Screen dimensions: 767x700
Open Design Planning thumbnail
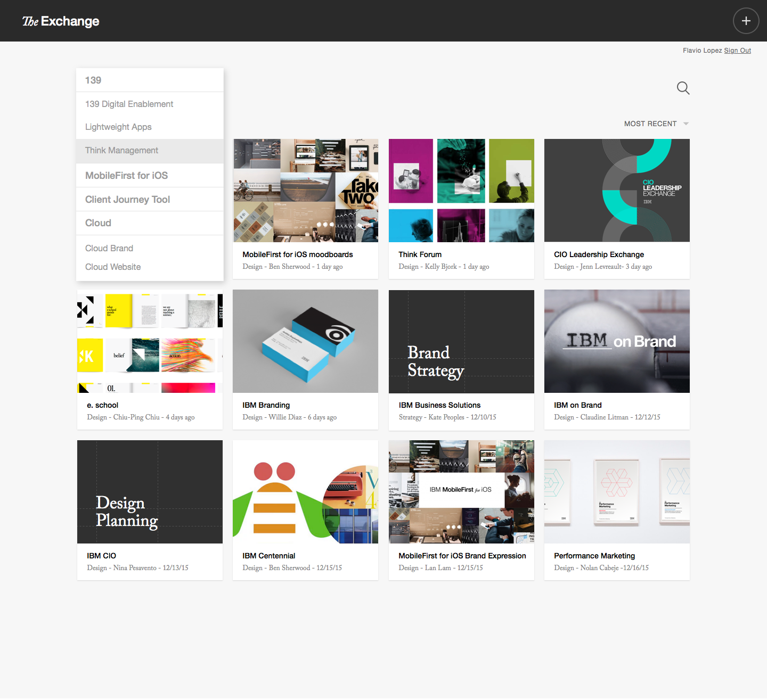click(x=150, y=492)
